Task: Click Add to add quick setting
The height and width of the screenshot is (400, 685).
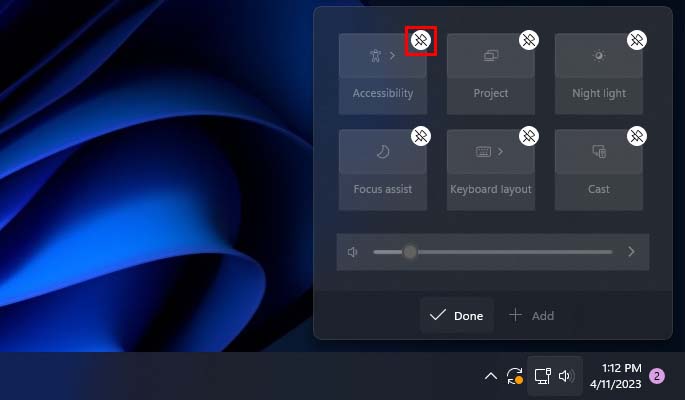Action: 532,315
